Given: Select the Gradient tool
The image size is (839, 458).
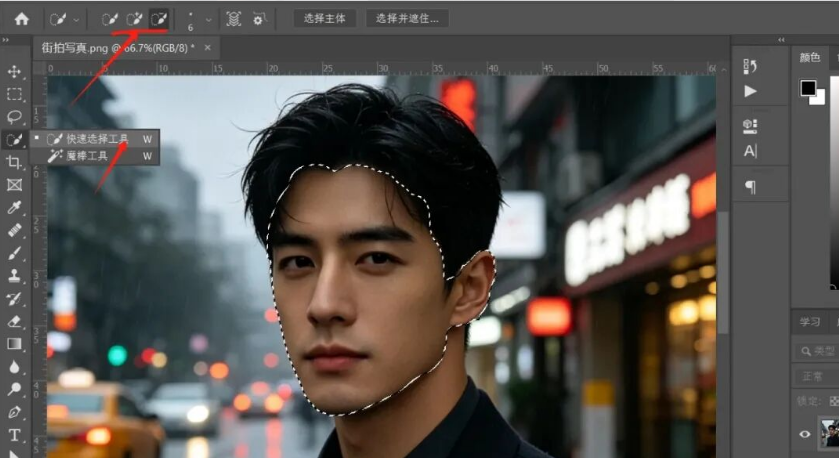Looking at the screenshot, I should tap(14, 344).
